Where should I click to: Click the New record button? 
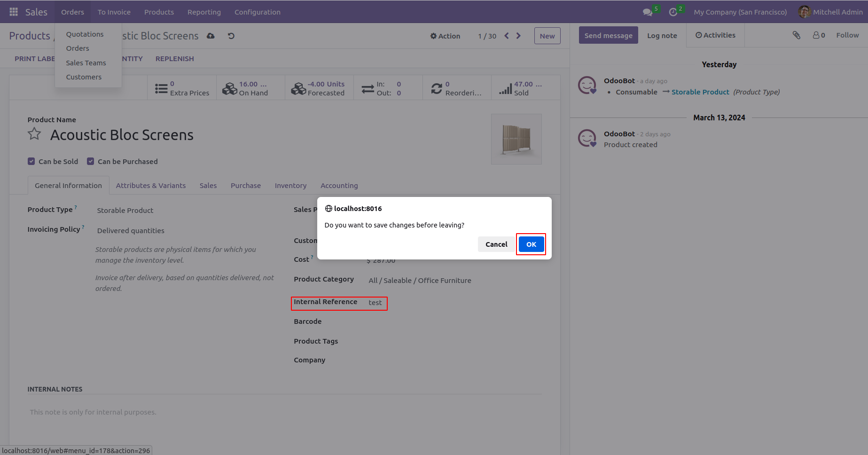pos(547,36)
